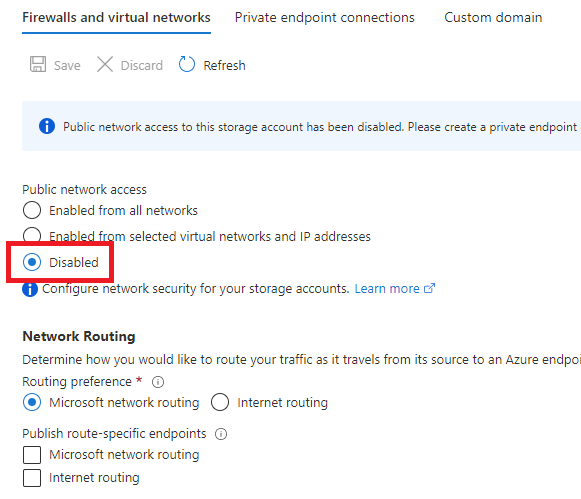
Task: Click the Refresh button label
Action: click(x=224, y=66)
